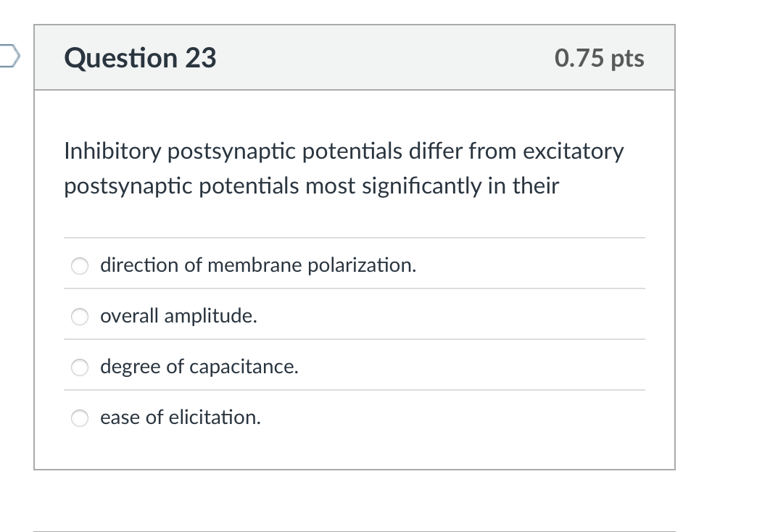The image size is (770, 532).
Task: Select "direction of membrane polarization." radio button
Action: (x=80, y=266)
